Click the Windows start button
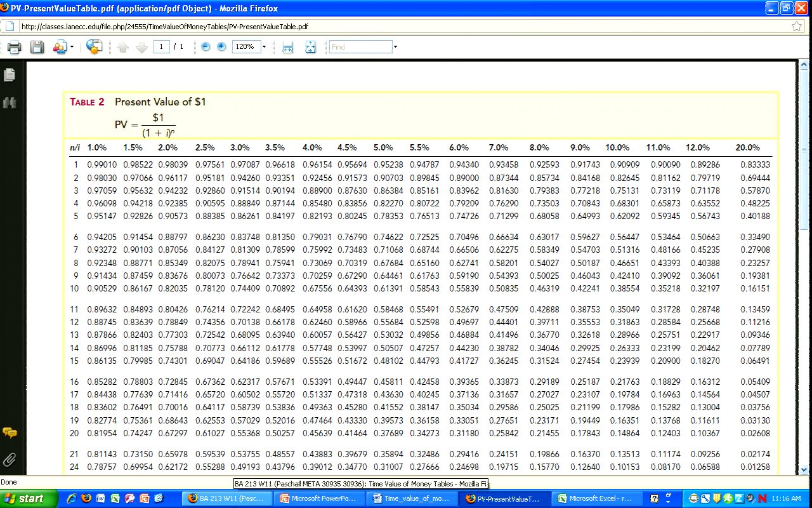The width and height of the screenshot is (812, 508). [x=23, y=498]
